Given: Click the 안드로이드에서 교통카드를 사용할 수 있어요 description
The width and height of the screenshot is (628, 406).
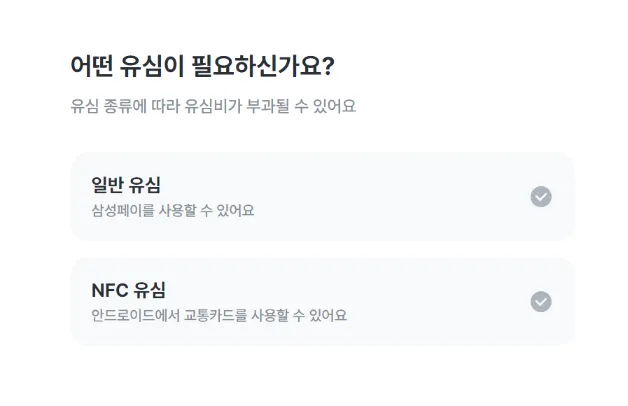Looking at the screenshot, I should [x=219, y=316].
